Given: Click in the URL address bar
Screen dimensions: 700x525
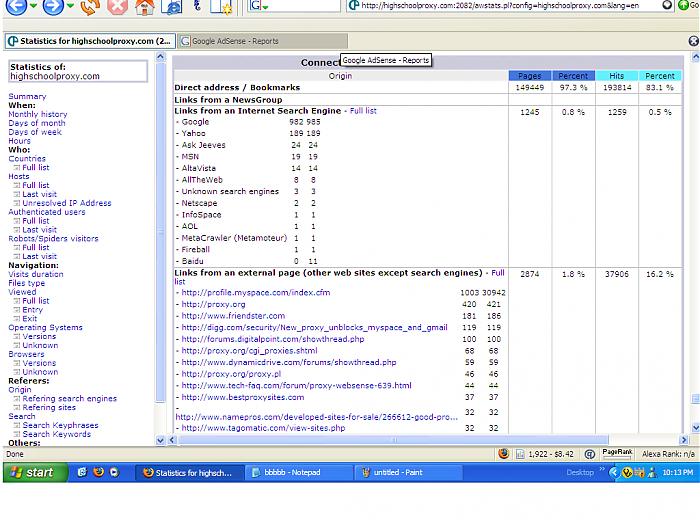Looking at the screenshot, I should pyautogui.click(x=500, y=6).
